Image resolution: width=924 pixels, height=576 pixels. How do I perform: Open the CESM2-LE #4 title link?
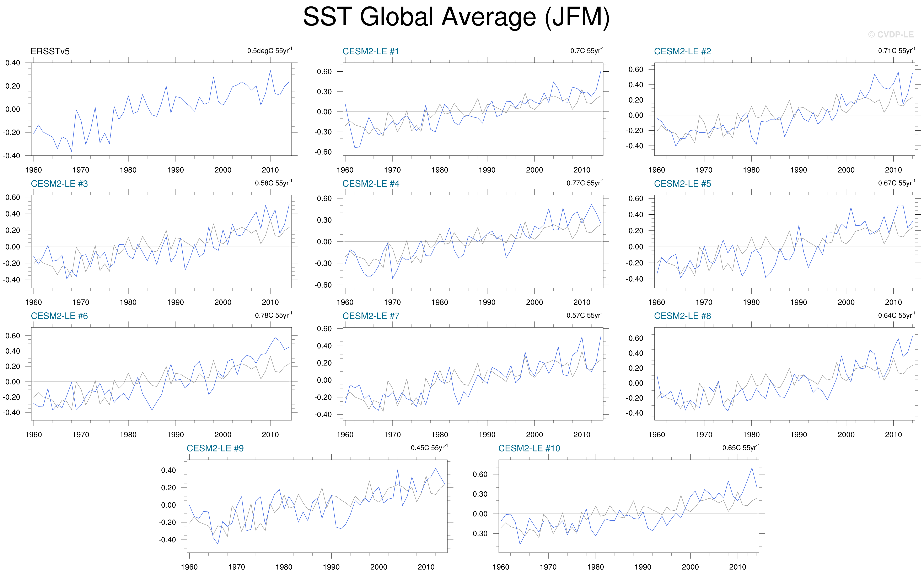(x=371, y=184)
